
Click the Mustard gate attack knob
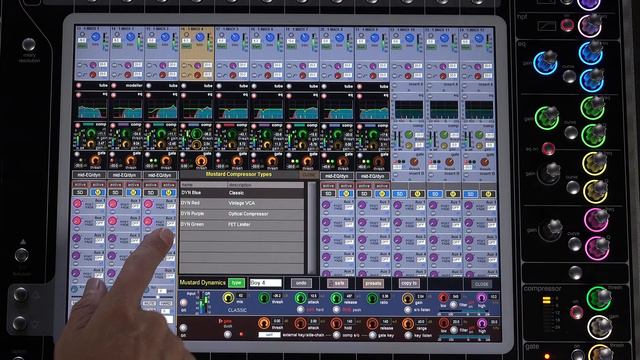point(300,324)
